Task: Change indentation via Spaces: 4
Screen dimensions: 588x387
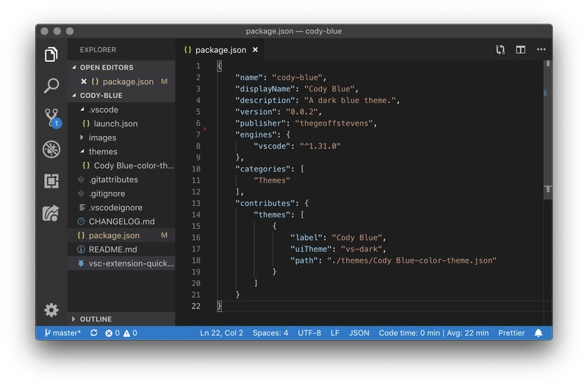Action: (270, 333)
